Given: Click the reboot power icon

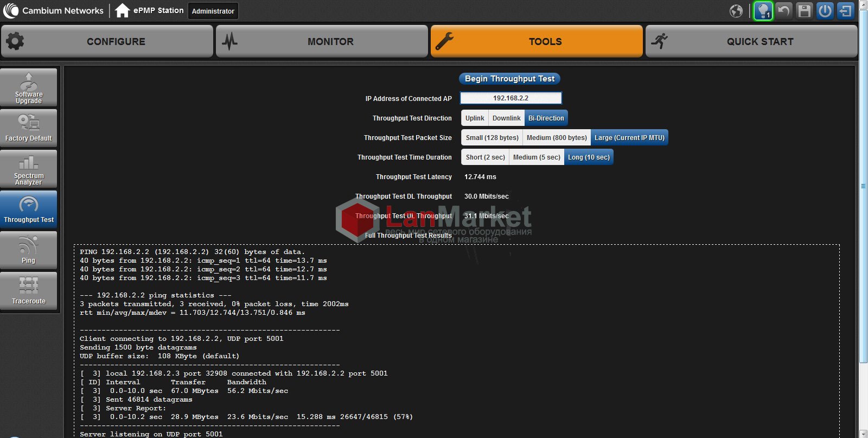Looking at the screenshot, I should tap(825, 11).
